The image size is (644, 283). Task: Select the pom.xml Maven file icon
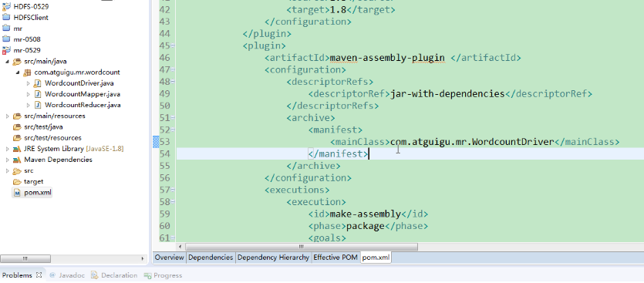(x=17, y=192)
